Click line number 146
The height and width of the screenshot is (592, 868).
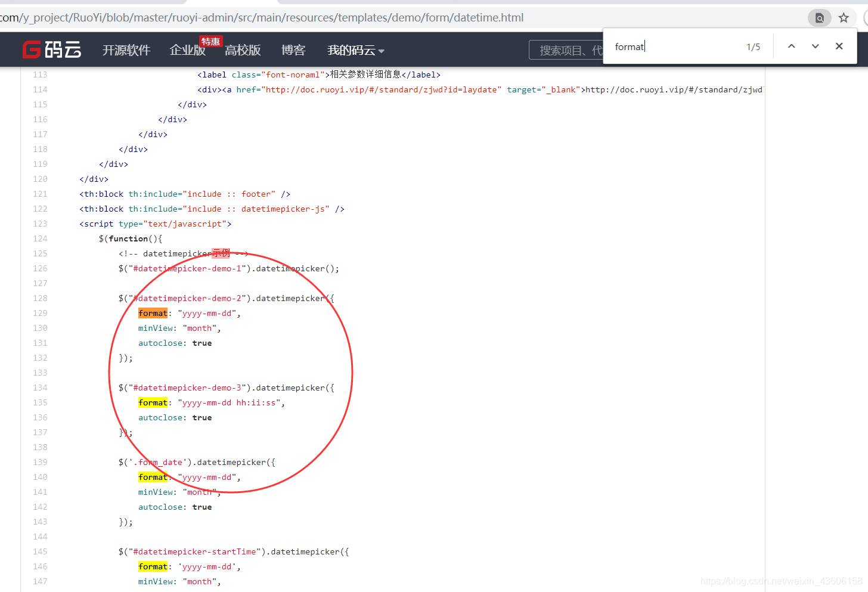coord(40,566)
